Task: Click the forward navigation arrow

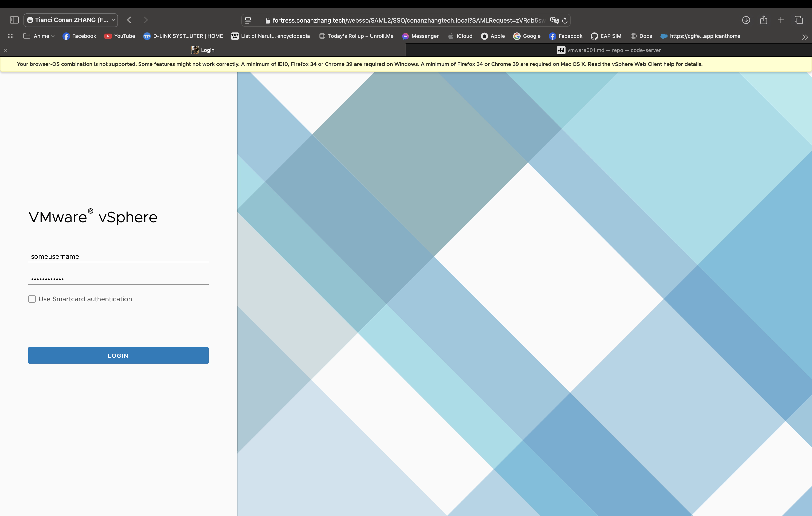Action: 146,20
